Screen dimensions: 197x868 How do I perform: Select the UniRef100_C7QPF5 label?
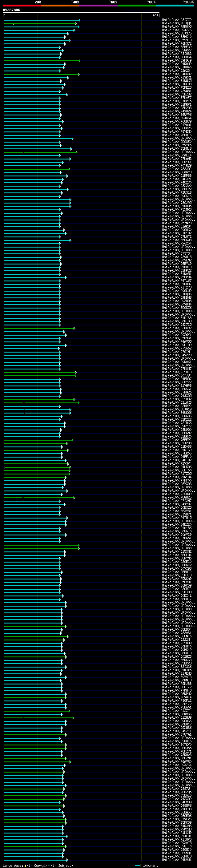177,101
